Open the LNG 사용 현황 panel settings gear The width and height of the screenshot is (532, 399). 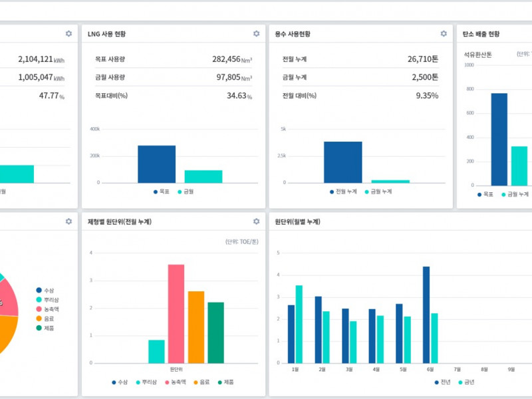256,34
